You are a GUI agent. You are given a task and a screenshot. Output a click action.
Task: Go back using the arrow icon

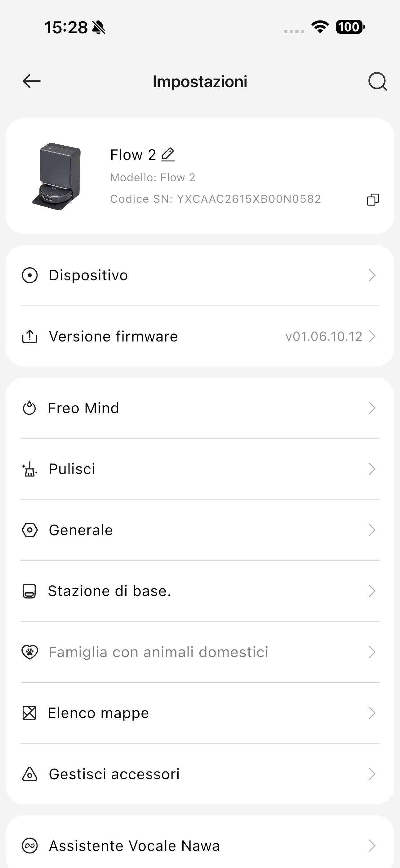[31, 81]
